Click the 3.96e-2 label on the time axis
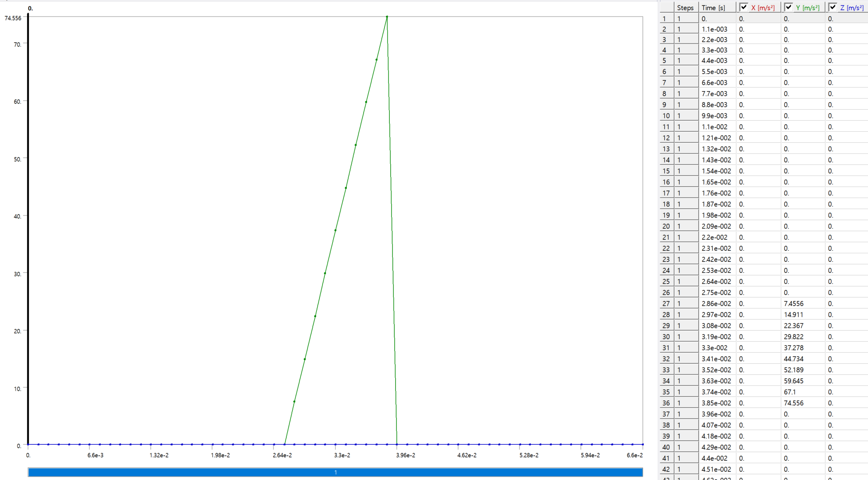Image resolution: width=868 pixels, height=480 pixels. click(405, 455)
